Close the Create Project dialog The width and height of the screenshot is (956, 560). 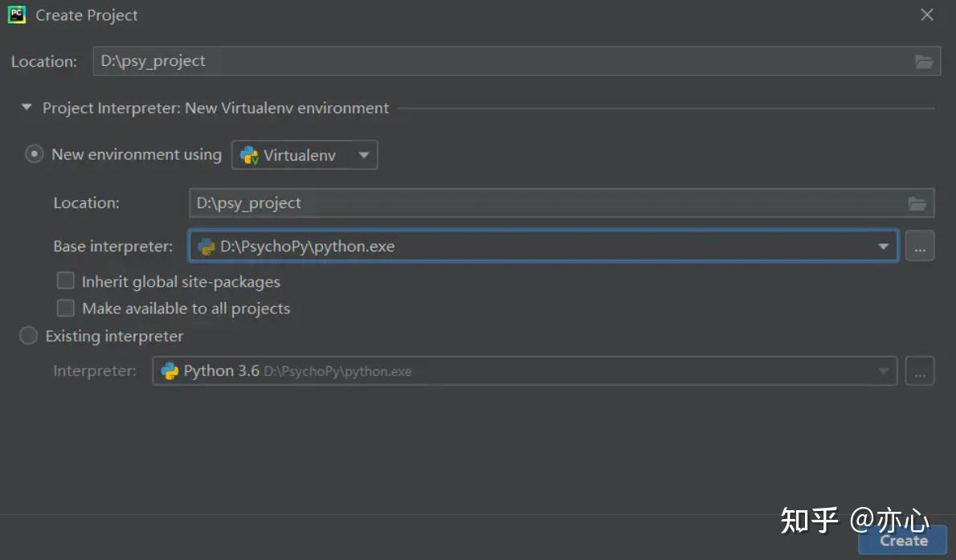coord(927,15)
